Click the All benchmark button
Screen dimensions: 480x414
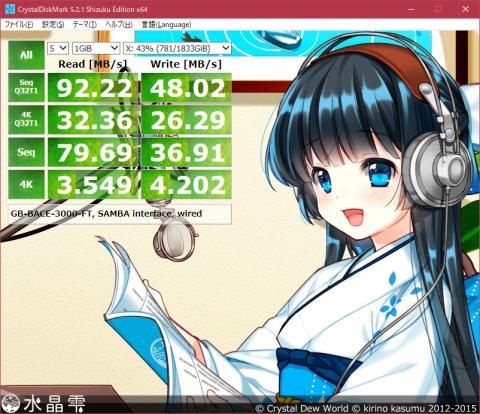click(26, 55)
